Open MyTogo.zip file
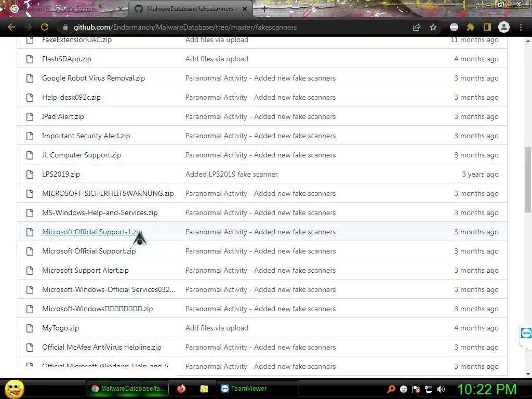The width and height of the screenshot is (532, 399). (60, 328)
